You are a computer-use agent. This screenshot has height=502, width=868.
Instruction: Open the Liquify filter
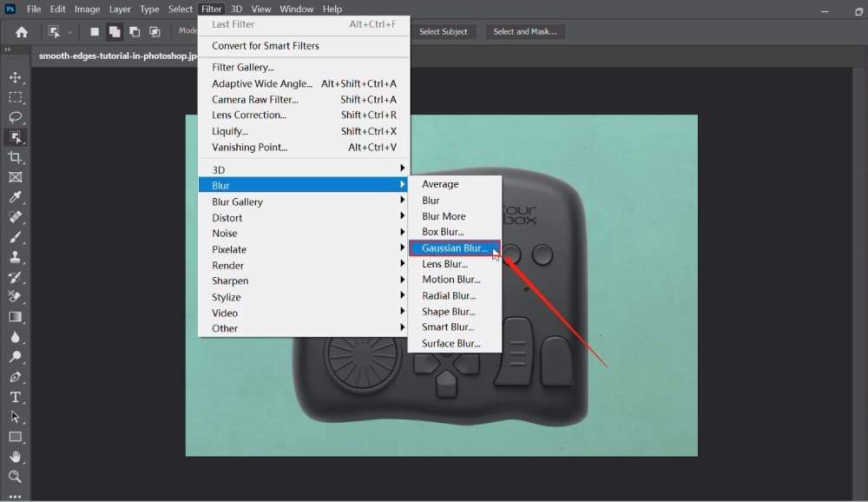[228, 131]
